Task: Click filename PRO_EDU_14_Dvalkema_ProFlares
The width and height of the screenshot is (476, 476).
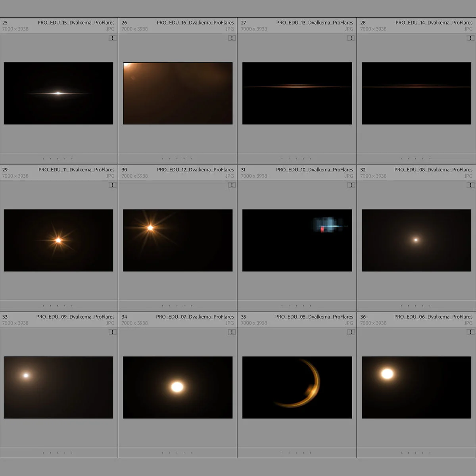Action: click(x=434, y=23)
